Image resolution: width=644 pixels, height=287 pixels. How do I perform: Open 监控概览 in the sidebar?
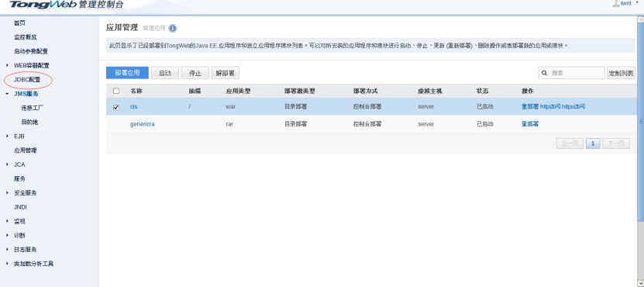point(26,37)
